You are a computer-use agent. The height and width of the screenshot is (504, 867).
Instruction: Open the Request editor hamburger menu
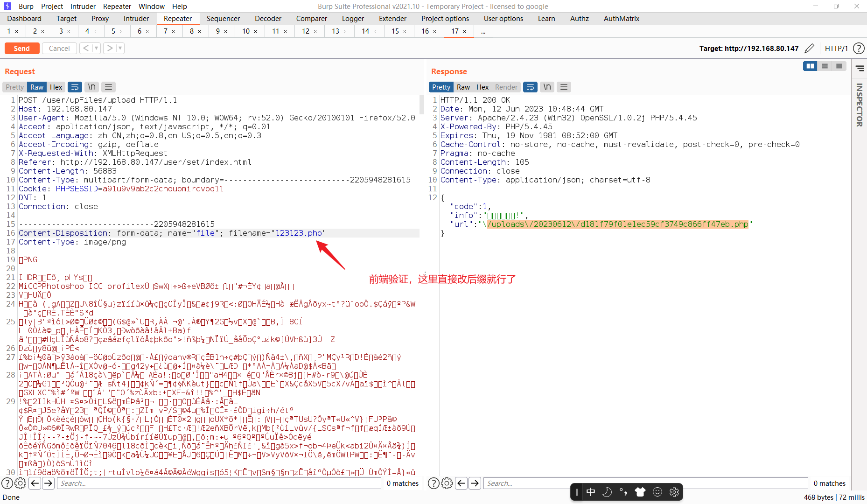pos(108,87)
